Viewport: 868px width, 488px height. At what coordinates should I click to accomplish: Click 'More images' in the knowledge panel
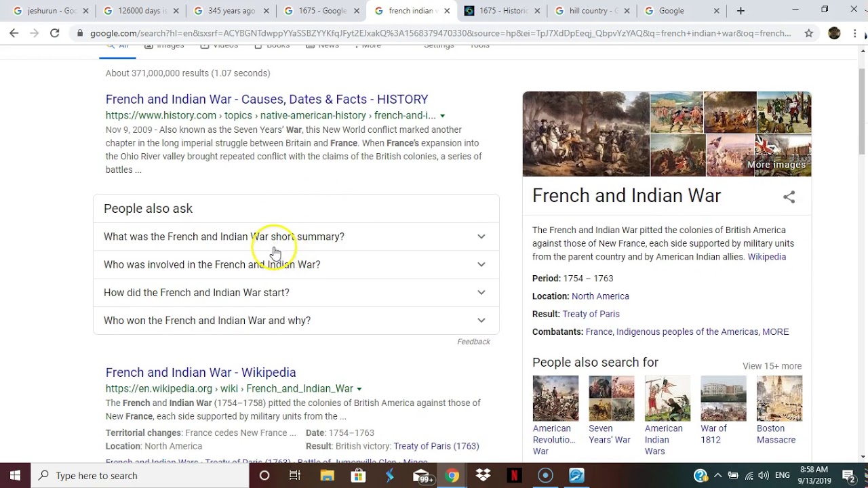click(776, 165)
